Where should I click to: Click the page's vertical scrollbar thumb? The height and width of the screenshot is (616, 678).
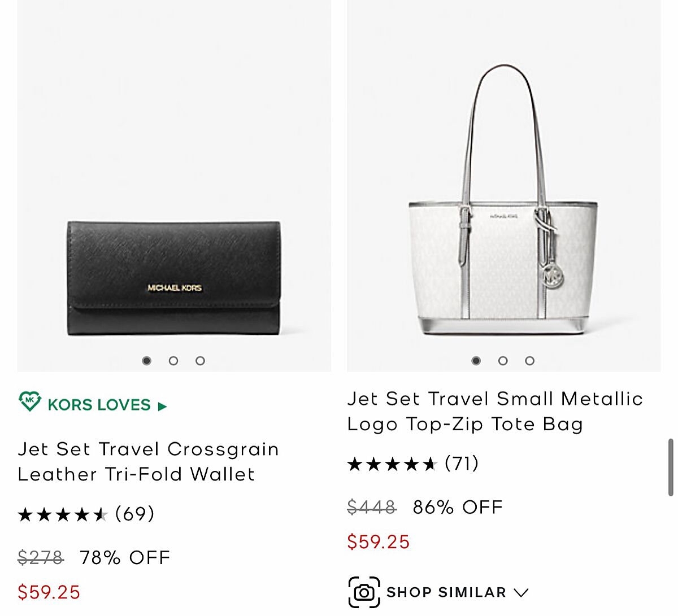click(x=671, y=467)
